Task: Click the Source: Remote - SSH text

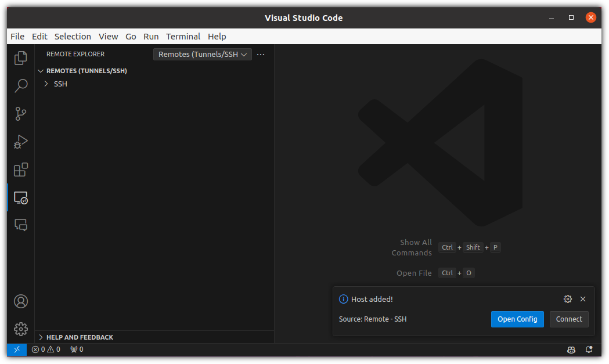Action: pos(373,319)
